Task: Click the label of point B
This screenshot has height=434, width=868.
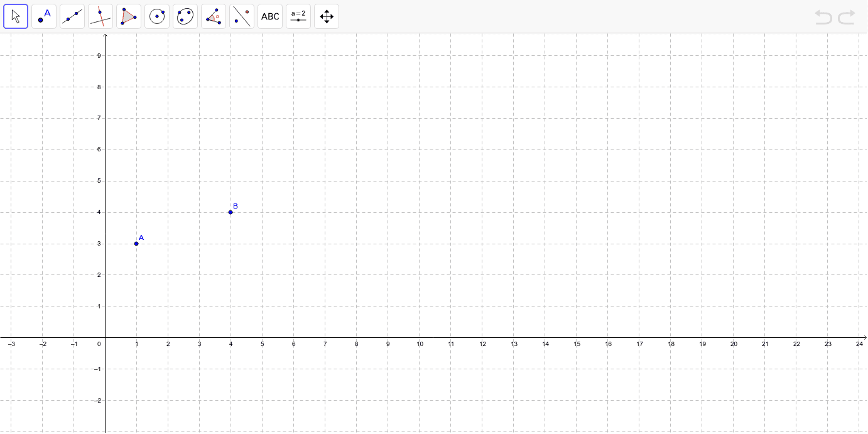Action: (236, 206)
